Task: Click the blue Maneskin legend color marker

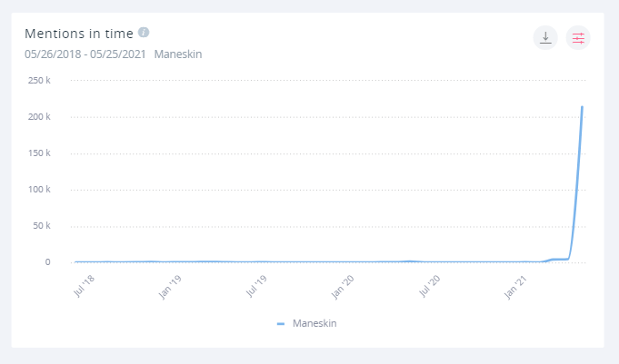Action: click(x=281, y=323)
